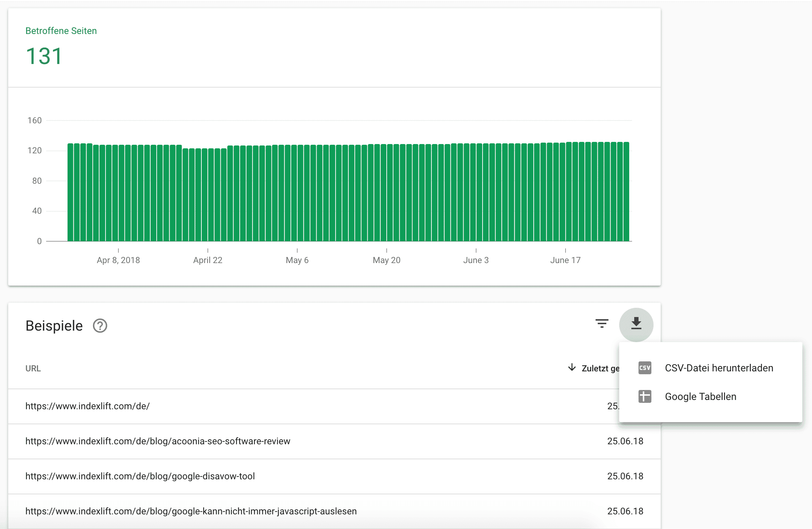Open the download export button
This screenshot has height=529, width=812.
pyautogui.click(x=636, y=325)
